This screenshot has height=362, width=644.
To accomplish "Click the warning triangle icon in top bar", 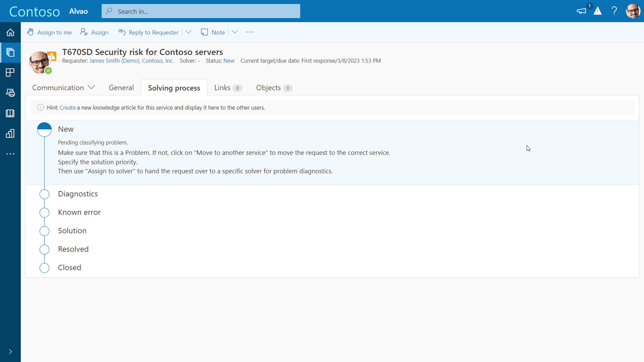I will (598, 11).
